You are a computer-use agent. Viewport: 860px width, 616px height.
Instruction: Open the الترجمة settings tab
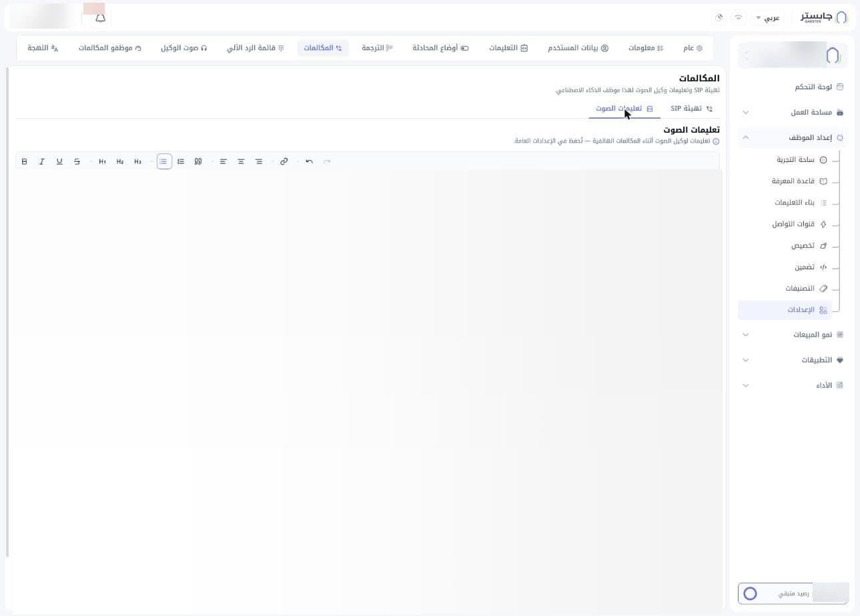pyautogui.click(x=377, y=48)
